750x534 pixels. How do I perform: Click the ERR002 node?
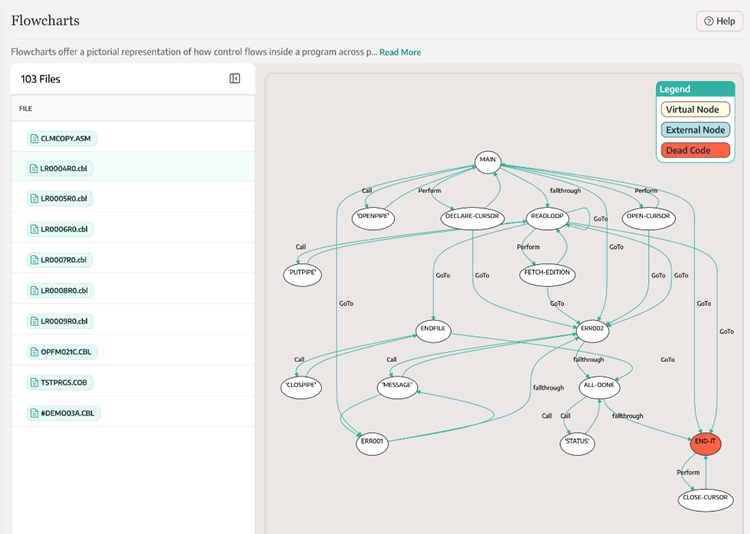(x=593, y=328)
